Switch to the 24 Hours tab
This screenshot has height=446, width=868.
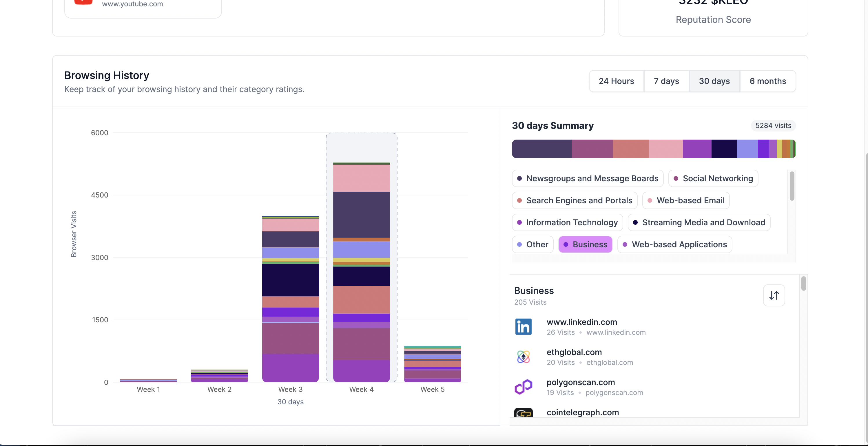point(616,81)
